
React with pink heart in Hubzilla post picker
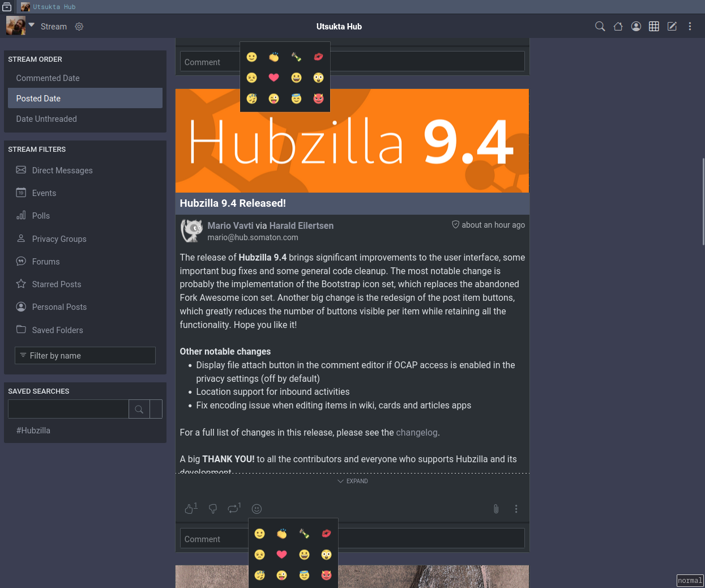coord(281,555)
